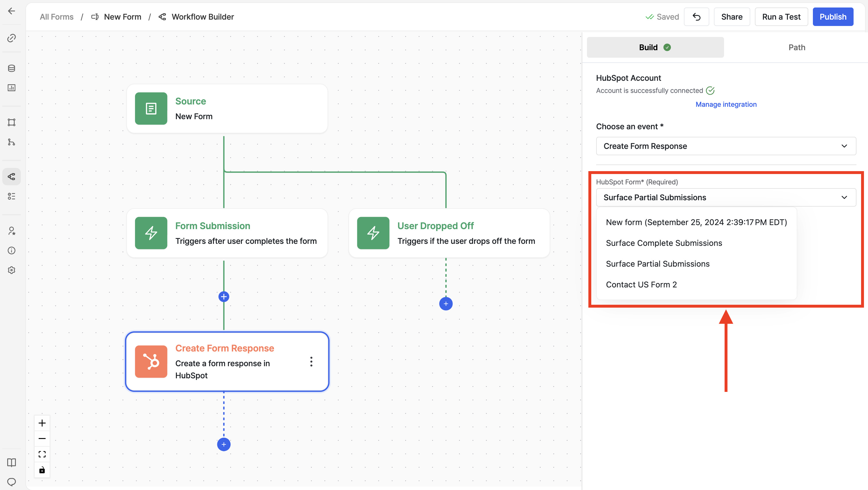This screenshot has height=490, width=868.
Task: Open the form fields list sidebar icon
Action: tap(12, 197)
